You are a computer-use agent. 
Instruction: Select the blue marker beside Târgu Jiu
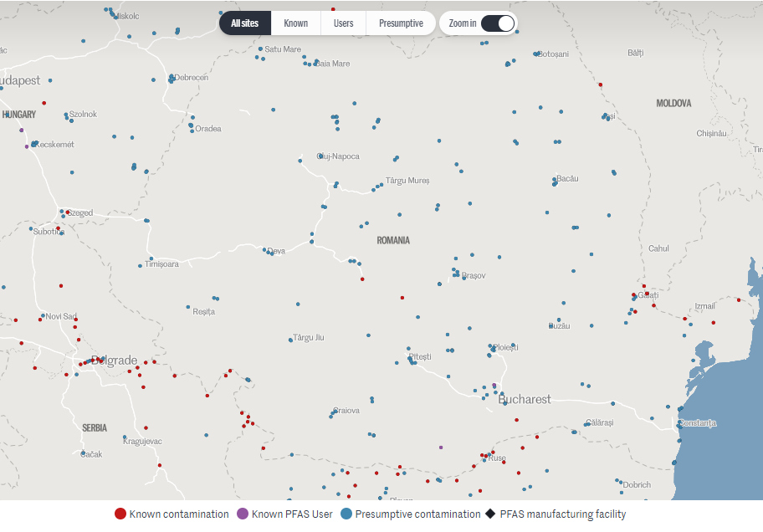coord(290,340)
